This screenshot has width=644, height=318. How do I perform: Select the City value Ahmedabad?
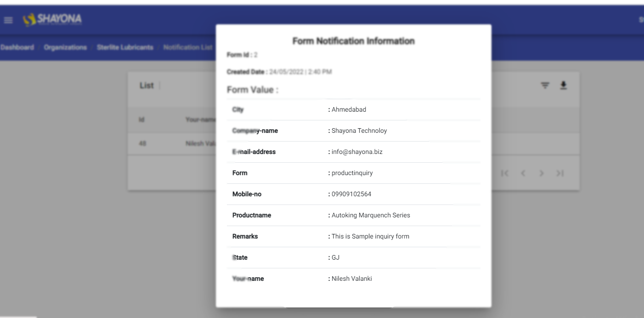349,110
